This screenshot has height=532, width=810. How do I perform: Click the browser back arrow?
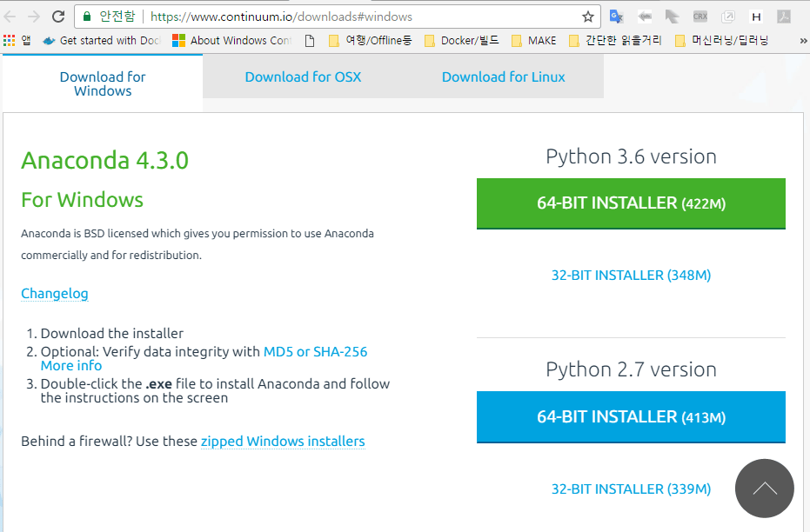pos(10,17)
